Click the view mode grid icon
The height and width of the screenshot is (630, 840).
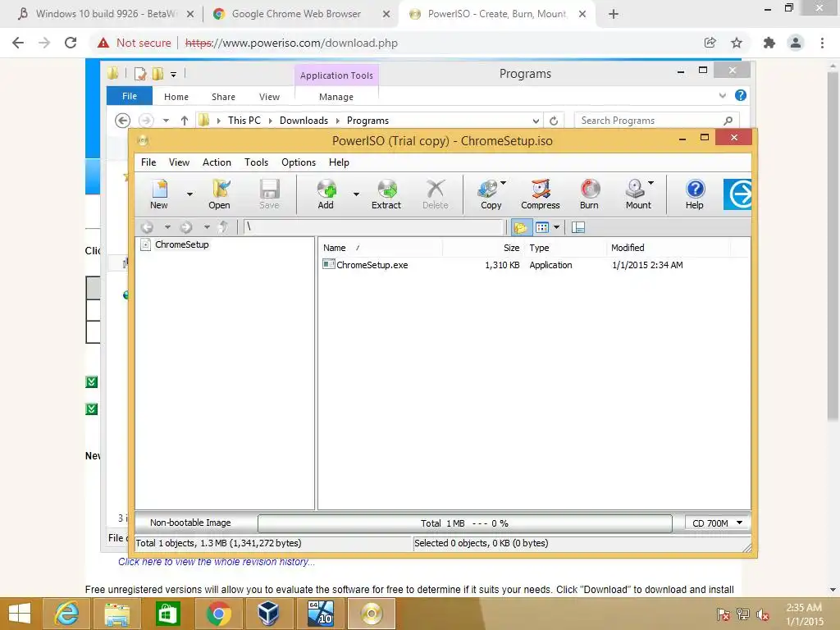tap(542, 227)
